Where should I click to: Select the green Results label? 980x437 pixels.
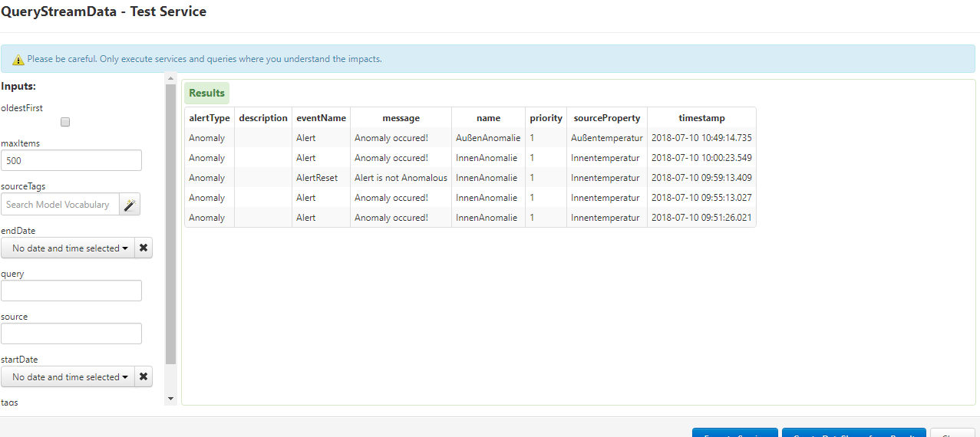[x=206, y=93]
